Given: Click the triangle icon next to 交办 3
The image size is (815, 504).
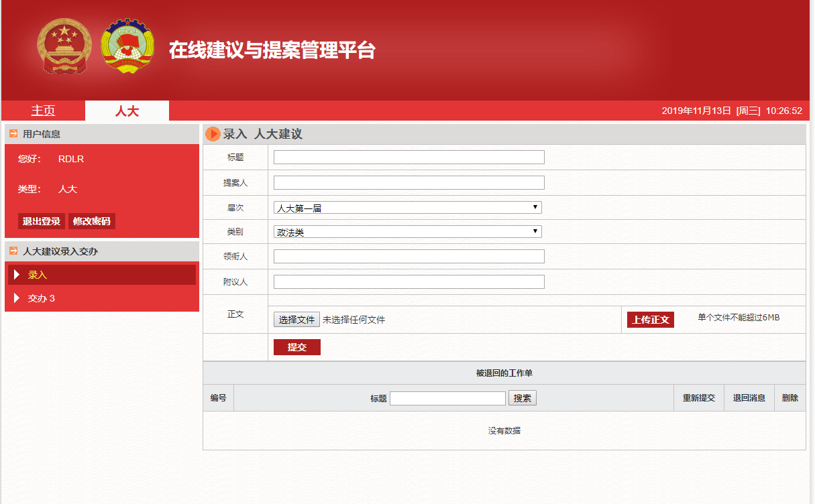Looking at the screenshot, I should 17,298.
